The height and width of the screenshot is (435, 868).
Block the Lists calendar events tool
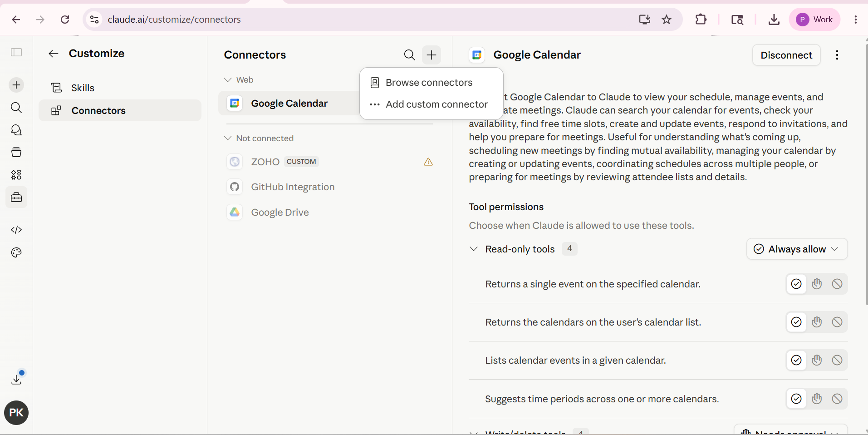(x=837, y=360)
